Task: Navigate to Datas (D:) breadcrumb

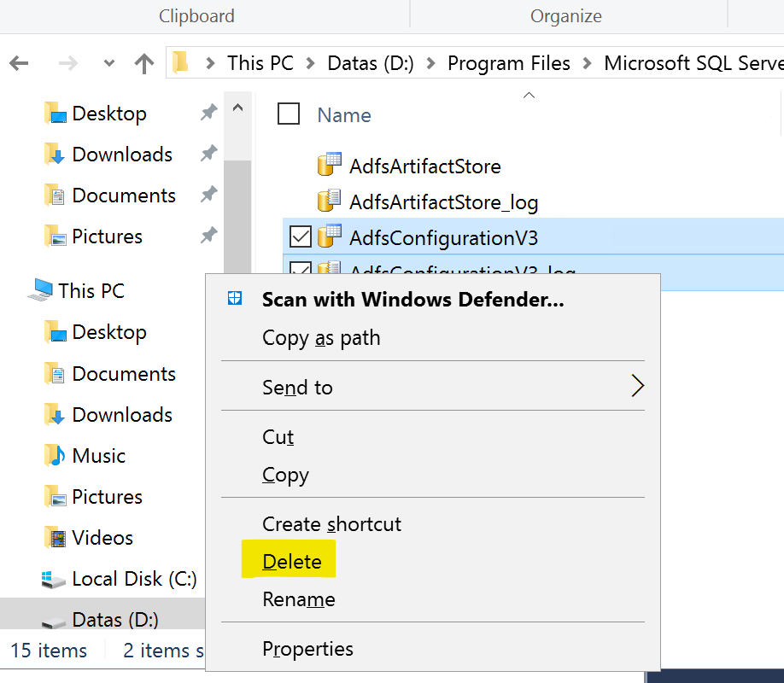Action: [x=371, y=63]
